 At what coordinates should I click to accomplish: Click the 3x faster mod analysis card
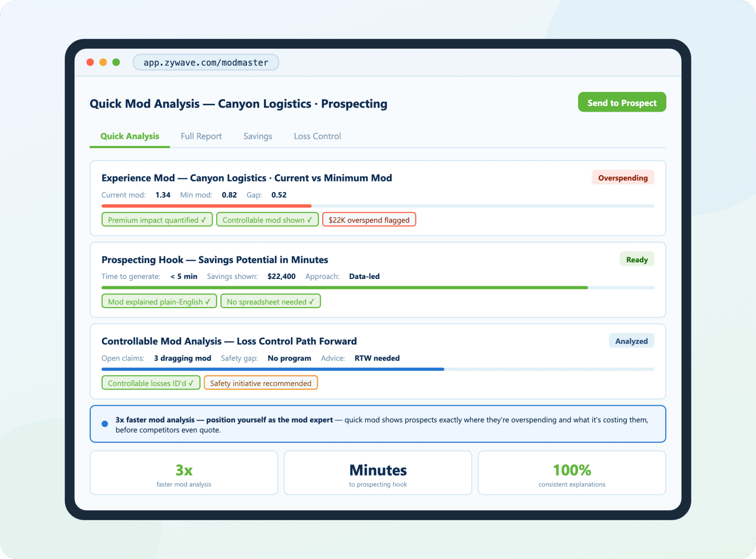click(x=184, y=473)
